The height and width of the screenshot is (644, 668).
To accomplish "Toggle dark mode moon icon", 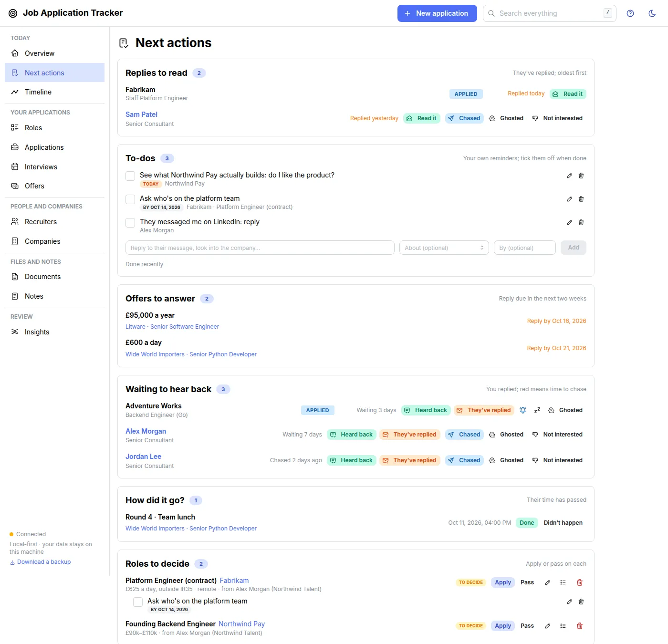I will point(652,13).
